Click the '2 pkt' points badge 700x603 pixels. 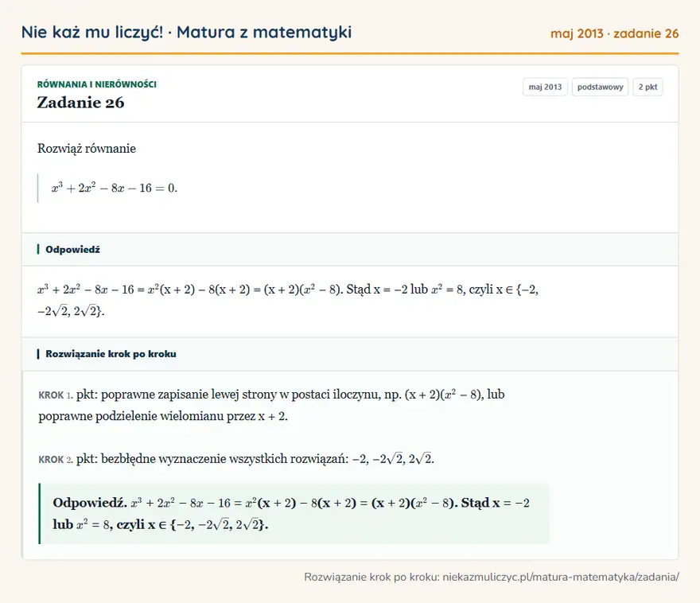647,87
